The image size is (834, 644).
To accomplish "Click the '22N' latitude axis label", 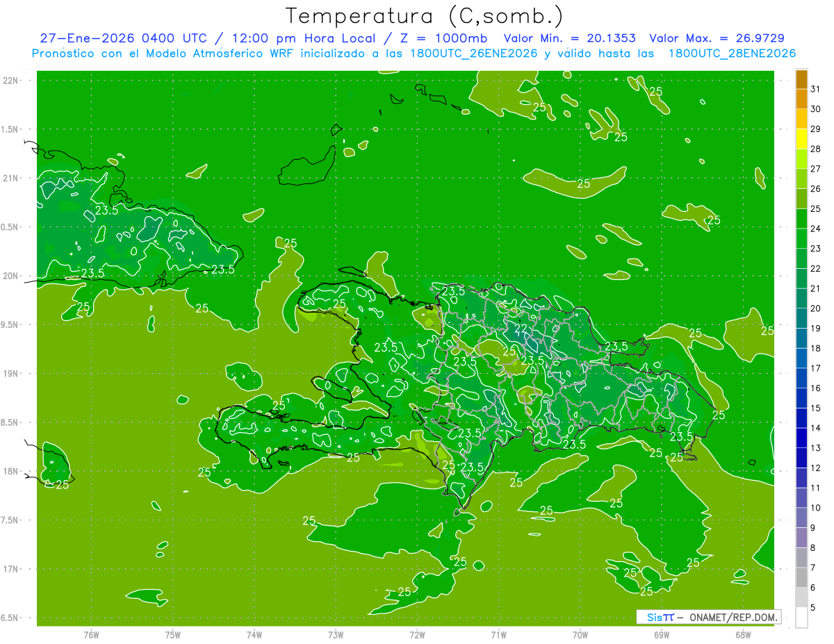I will click(x=10, y=81).
